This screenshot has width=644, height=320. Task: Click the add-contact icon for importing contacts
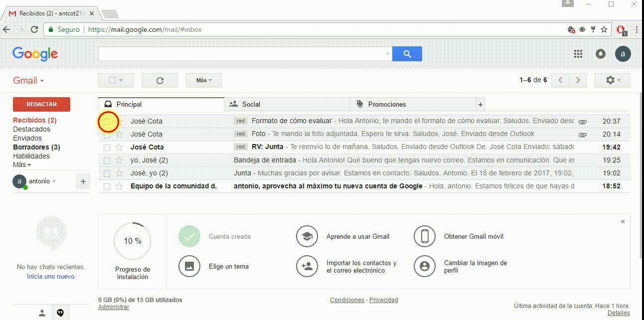[307, 266]
